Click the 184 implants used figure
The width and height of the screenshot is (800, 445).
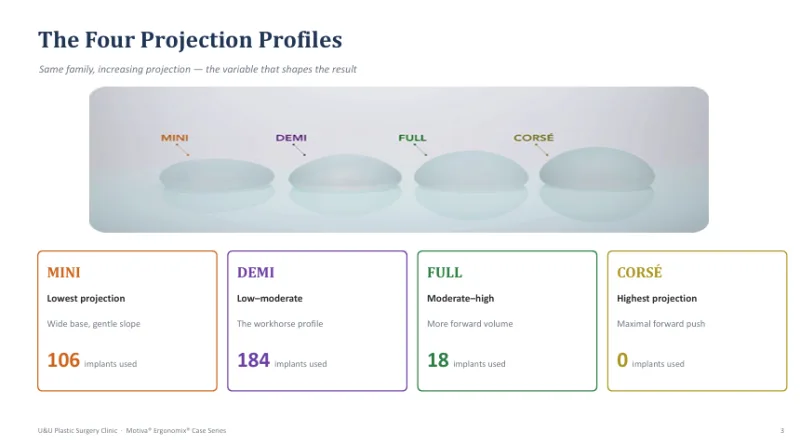point(282,360)
